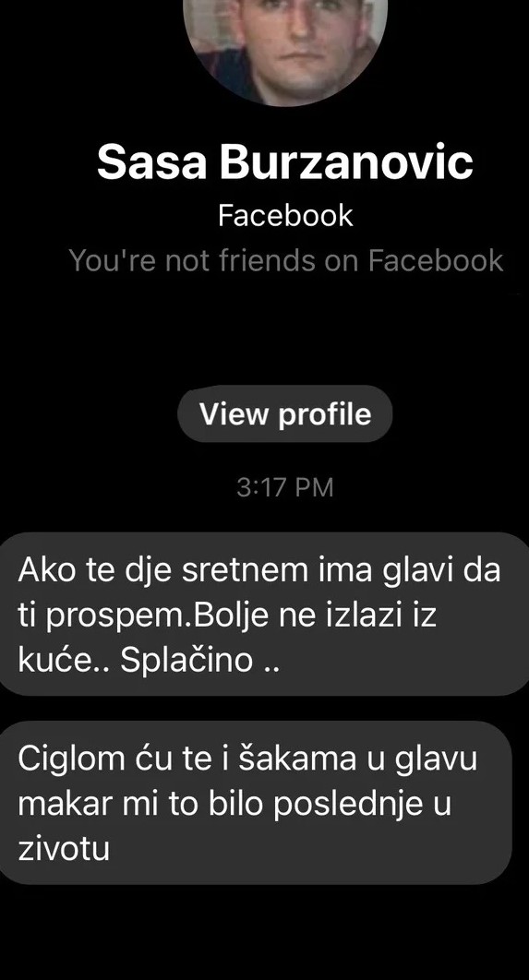Tap the message bubble starting with Ako te dje

point(264,614)
